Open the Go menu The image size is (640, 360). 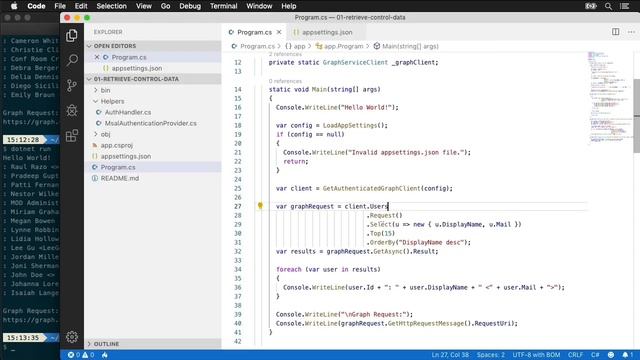click(165, 6)
